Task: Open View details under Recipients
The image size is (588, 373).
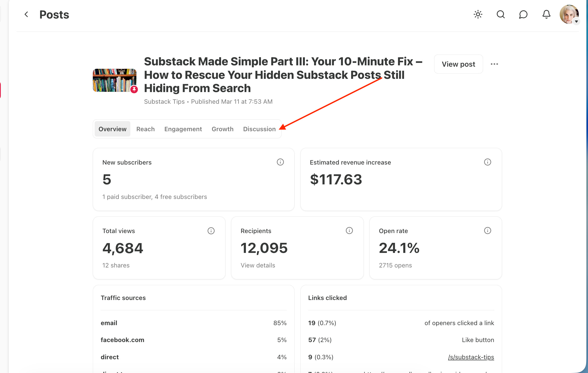Action: click(258, 265)
